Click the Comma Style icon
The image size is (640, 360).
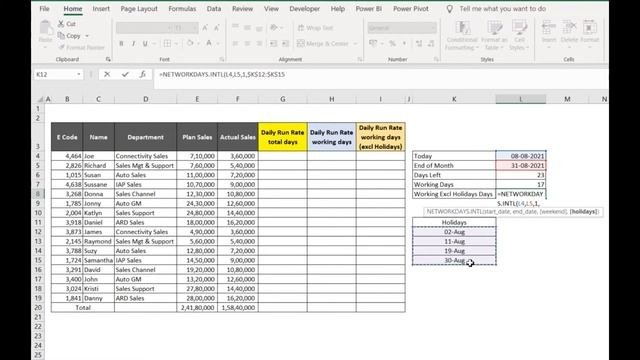(x=404, y=43)
